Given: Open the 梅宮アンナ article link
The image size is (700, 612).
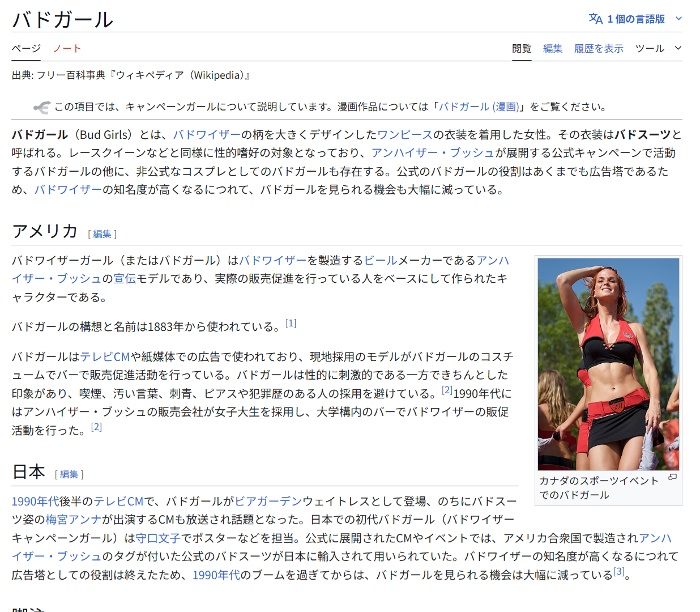Looking at the screenshot, I should [74, 520].
